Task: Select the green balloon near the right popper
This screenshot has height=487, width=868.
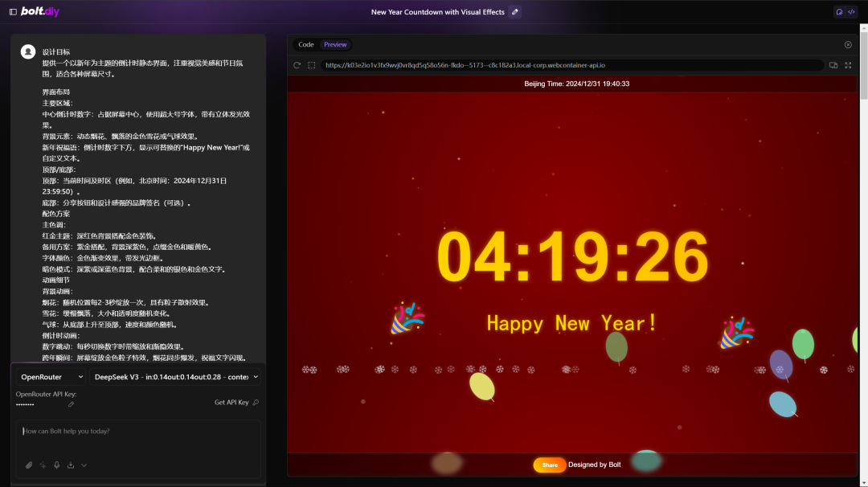Action: pos(803,344)
